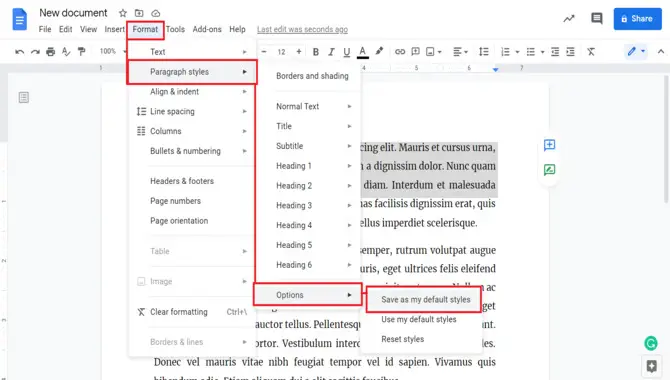Viewport: 670px width, 380px height.
Task: Click the font size 12 field
Action: [x=281, y=52]
